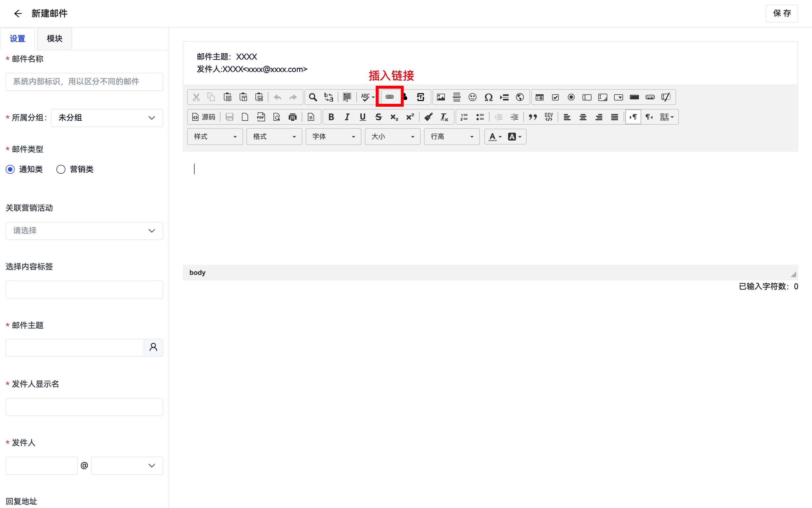This screenshot has height=508, width=812.
Task: Toggle Italic formatting
Action: click(x=347, y=117)
